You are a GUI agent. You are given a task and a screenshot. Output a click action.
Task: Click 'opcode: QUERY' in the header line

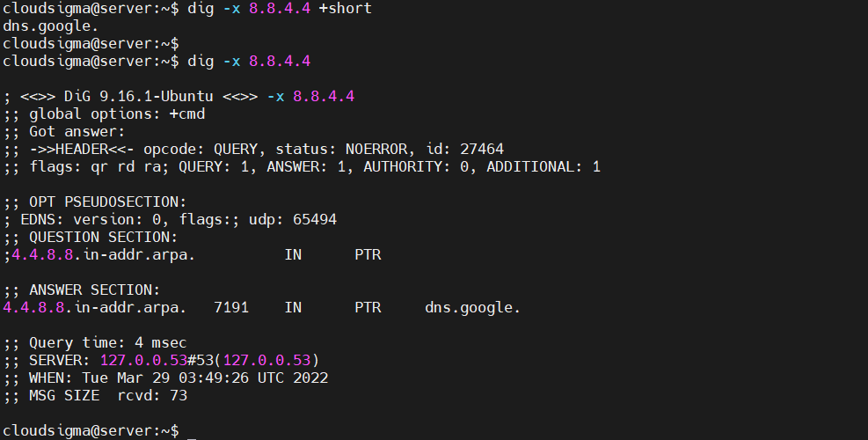click(201, 149)
